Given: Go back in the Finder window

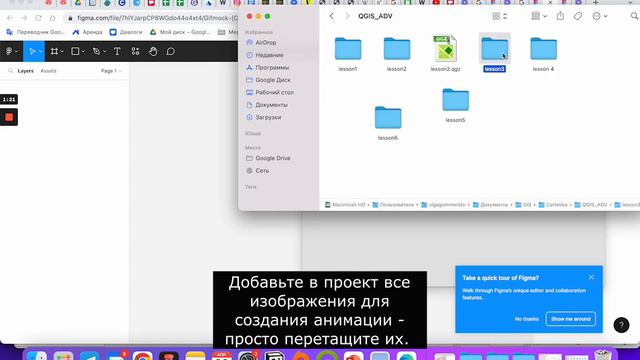Looking at the screenshot, I should pos(331,16).
